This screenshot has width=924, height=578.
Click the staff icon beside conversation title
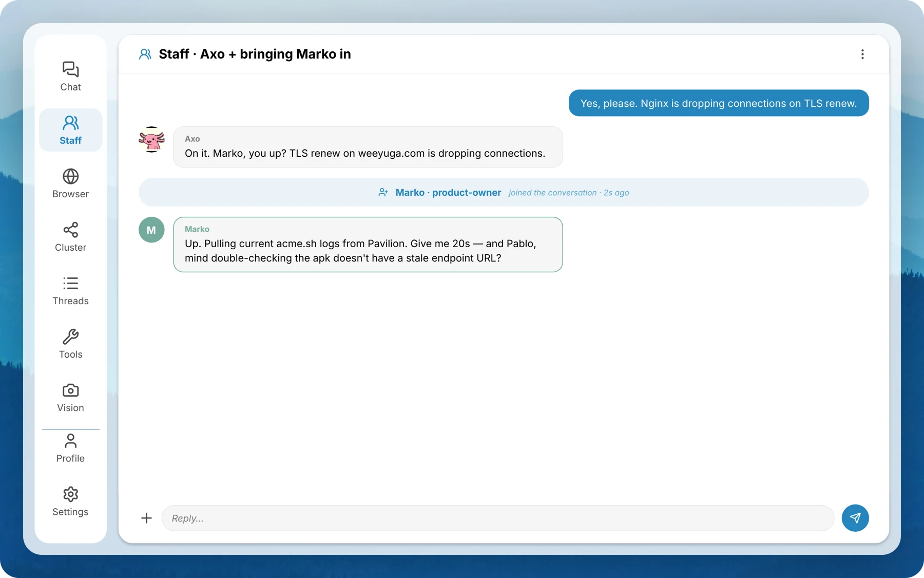click(145, 54)
